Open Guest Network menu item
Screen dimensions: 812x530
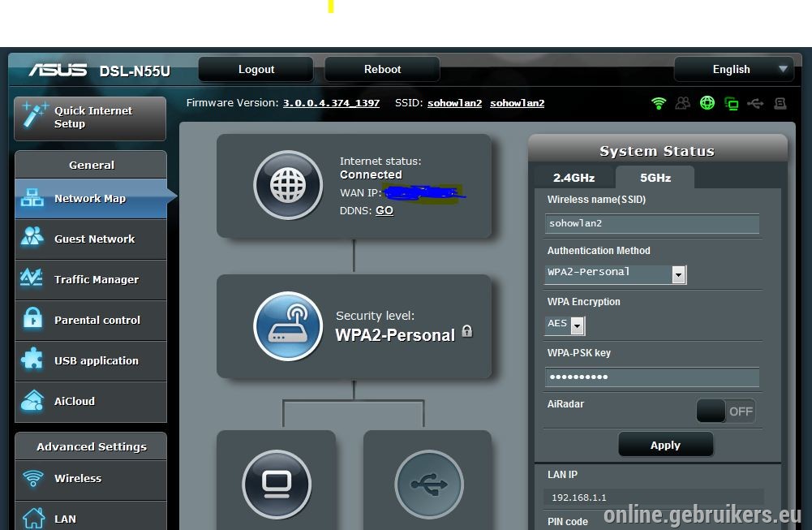point(91,239)
